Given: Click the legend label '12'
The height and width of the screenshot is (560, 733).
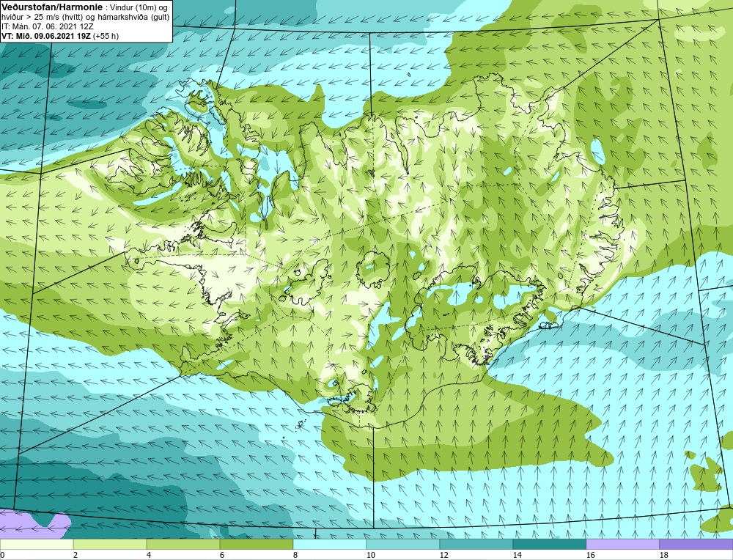Looking at the screenshot, I should (444, 555).
